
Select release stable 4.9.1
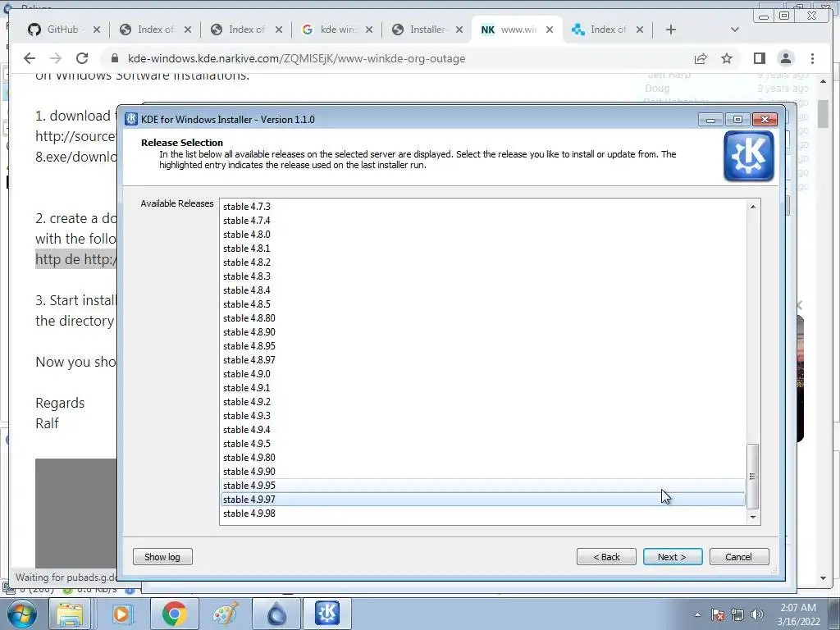(x=482, y=388)
